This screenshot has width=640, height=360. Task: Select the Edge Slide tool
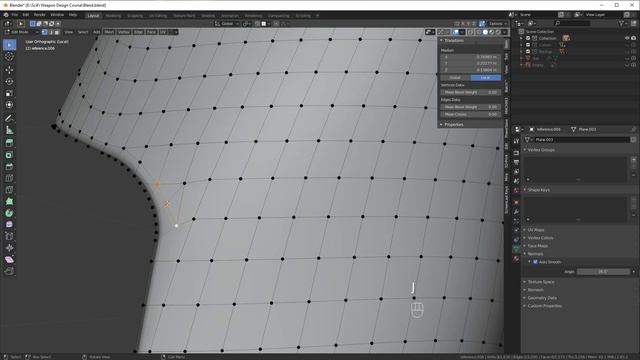pyautogui.click(x=9, y=236)
